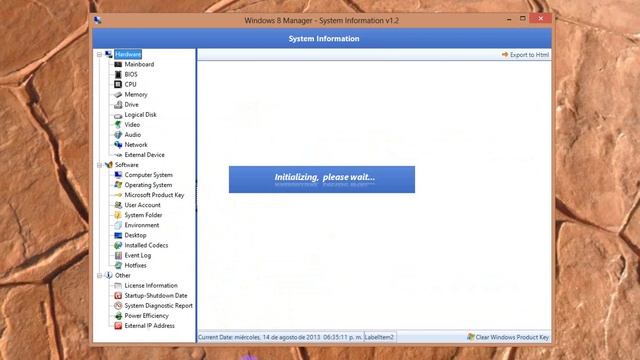640x360 pixels.
Task: Click the CPU icon in Hardware
Action: pyautogui.click(x=118, y=84)
